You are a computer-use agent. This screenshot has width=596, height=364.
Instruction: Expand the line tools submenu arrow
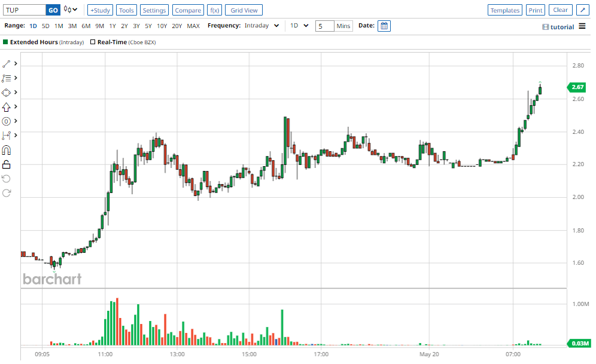click(16, 63)
